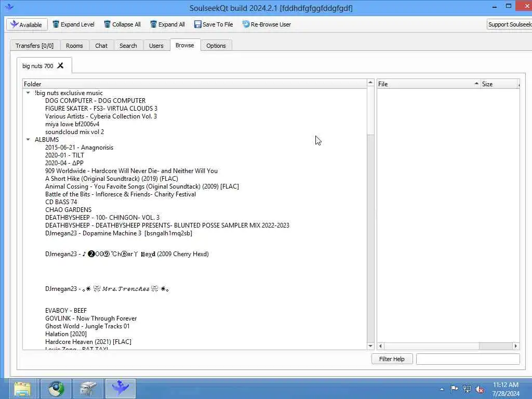Select 2015-06-21 - Anagnorisis folder
Screen dimensions: 532x399
coord(79,148)
